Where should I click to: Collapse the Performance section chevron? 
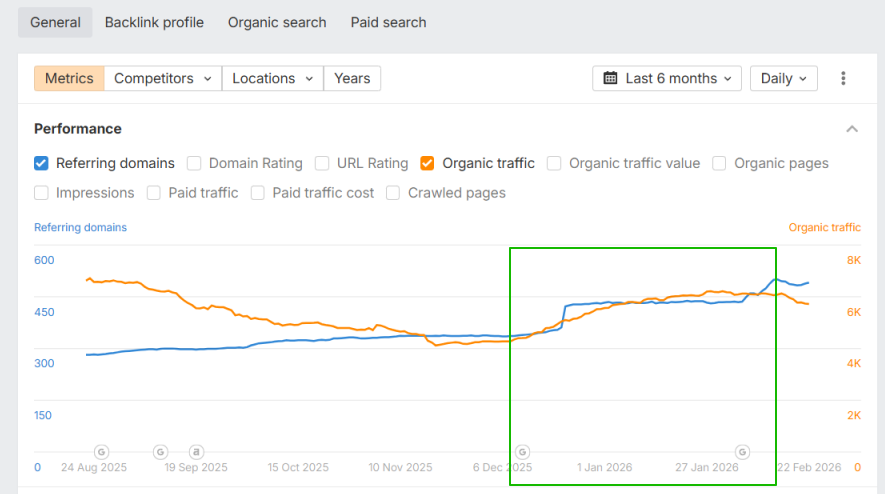tap(852, 129)
